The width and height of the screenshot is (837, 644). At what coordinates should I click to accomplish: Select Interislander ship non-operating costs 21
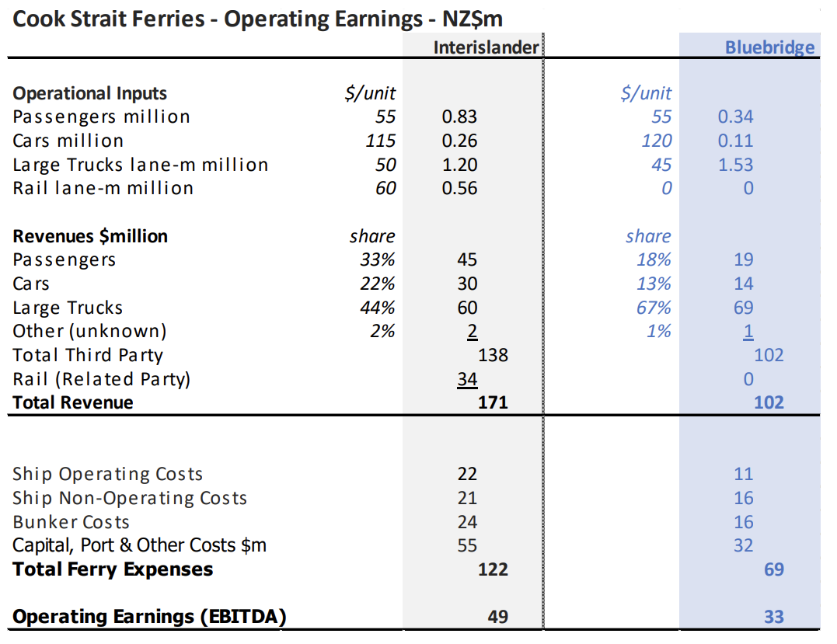coord(467,498)
